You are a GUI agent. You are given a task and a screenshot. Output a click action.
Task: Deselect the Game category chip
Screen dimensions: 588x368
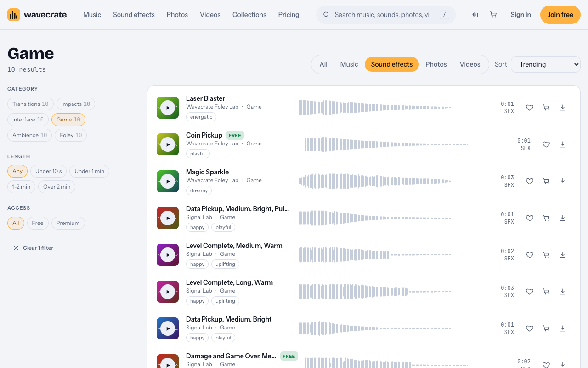pyautogui.click(x=68, y=120)
